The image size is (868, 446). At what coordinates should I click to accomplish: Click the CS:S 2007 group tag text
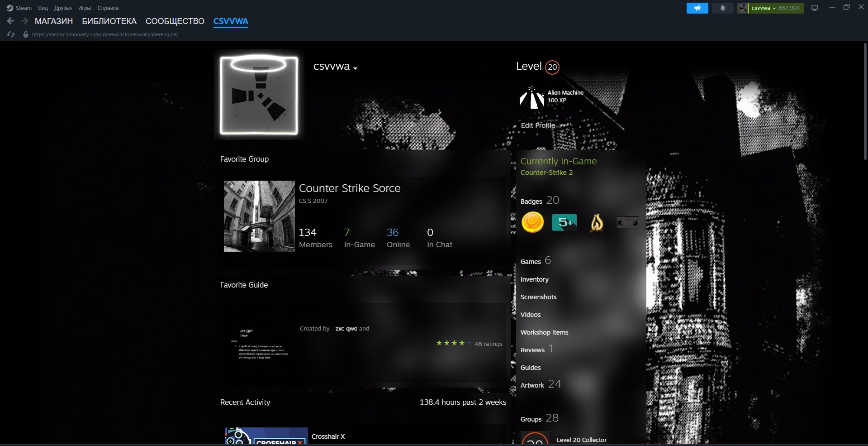pos(313,201)
